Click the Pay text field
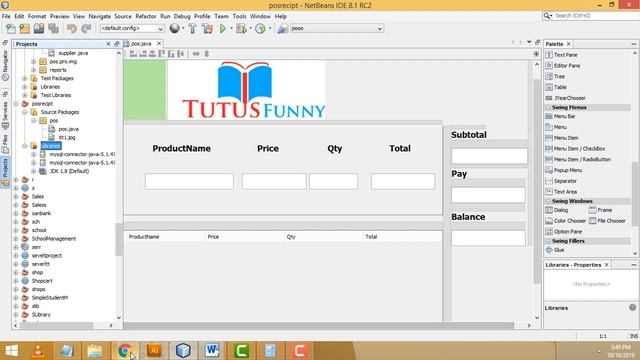Image resolution: width=640 pixels, height=360 pixels. [x=488, y=195]
